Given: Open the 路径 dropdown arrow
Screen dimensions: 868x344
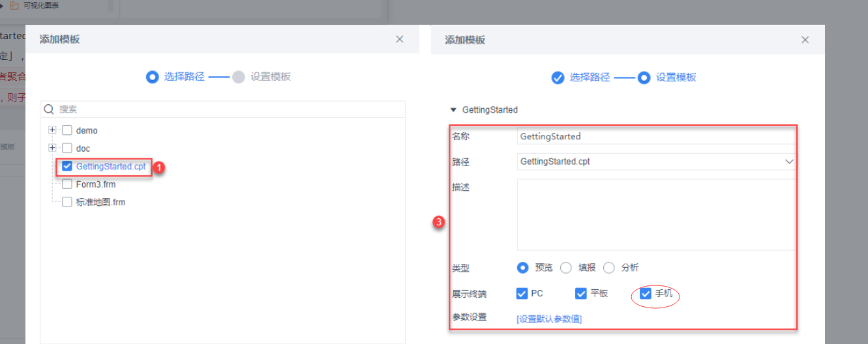Looking at the screenshot, I should [789, 161].
